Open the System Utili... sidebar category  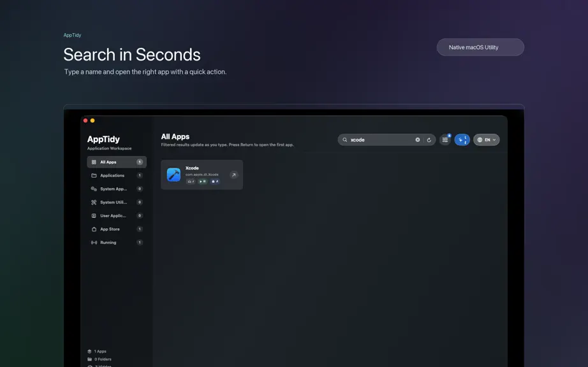[117, 202]
